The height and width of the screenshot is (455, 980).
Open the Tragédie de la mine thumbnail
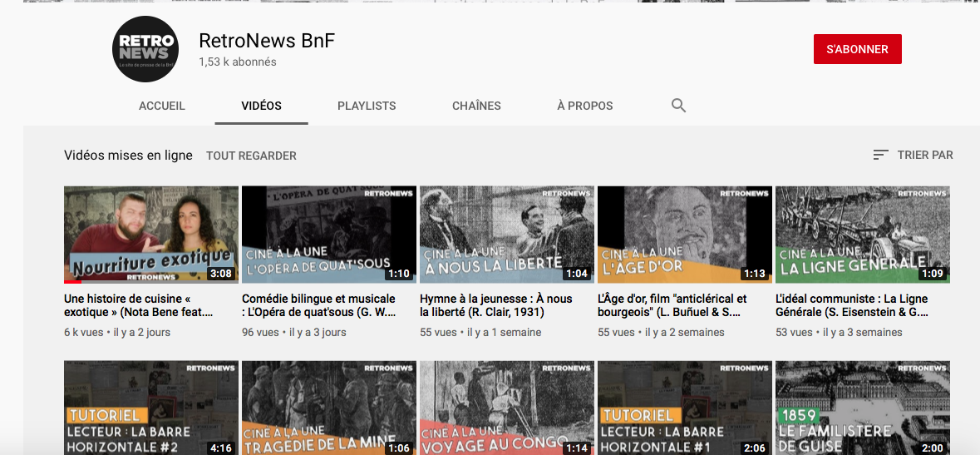coord(329,408)
